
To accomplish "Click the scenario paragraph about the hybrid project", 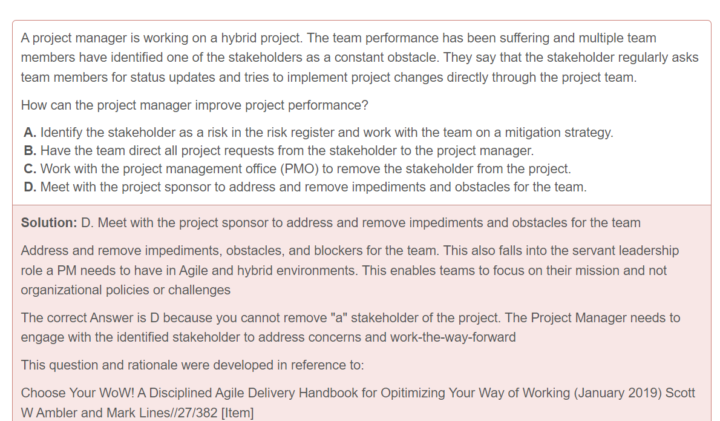I will point(360,57).
